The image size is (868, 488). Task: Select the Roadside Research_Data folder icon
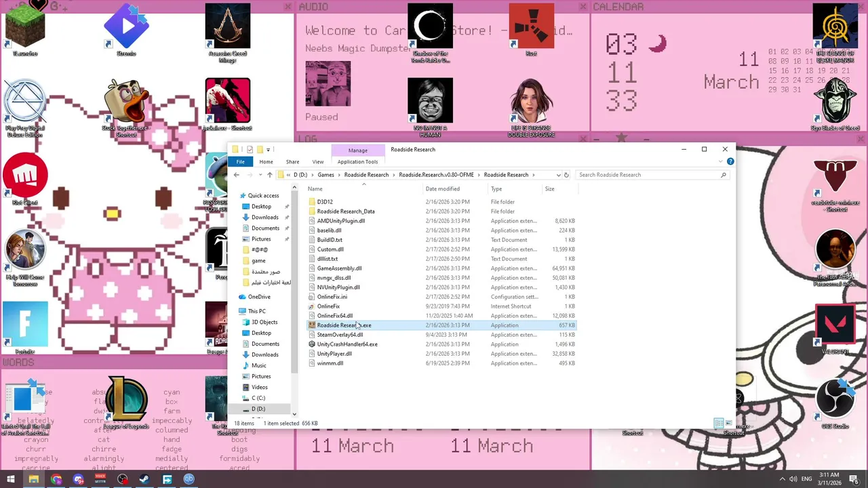(312, 211)
